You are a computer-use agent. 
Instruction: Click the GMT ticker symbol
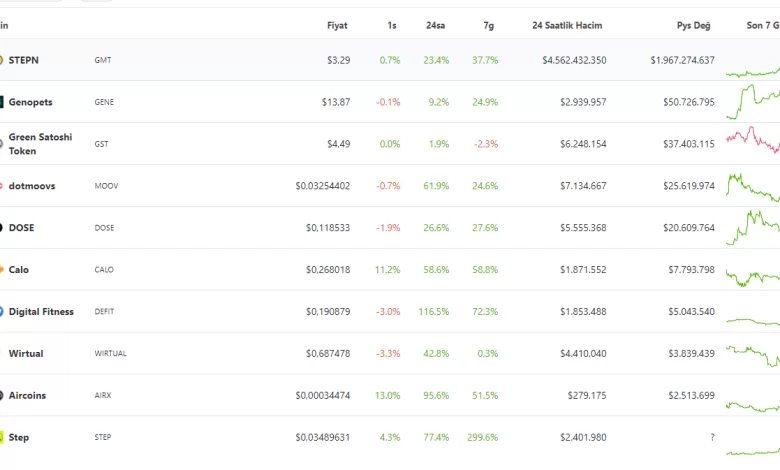[x=102, y=60]
